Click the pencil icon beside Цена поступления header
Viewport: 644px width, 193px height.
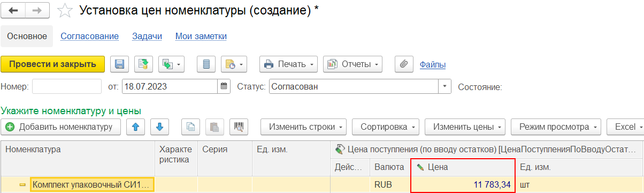tap(340, 150)
